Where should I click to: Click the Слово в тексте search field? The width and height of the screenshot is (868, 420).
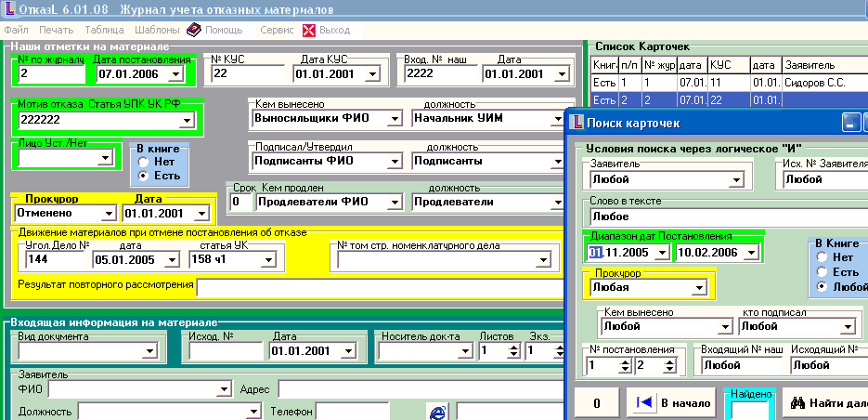(724, 216)
